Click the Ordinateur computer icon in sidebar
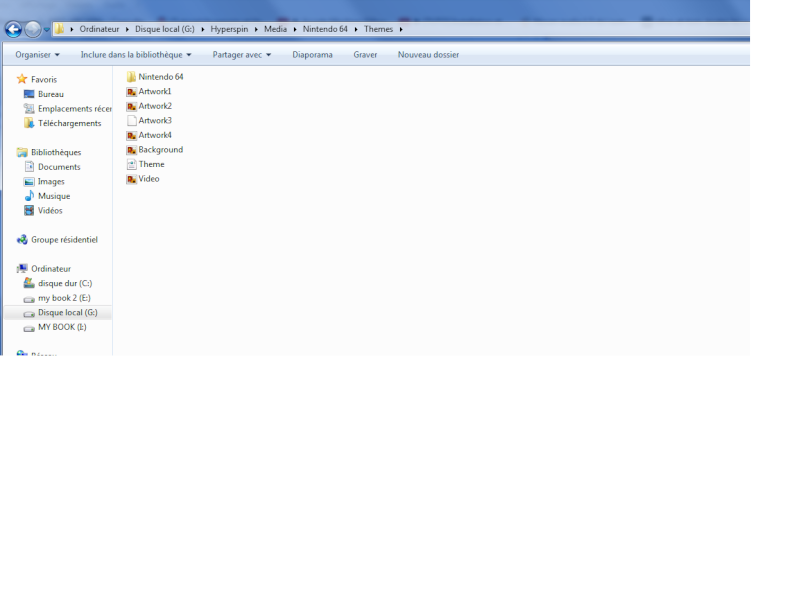This screenshot has width=800, height=605. click(22, 268)
